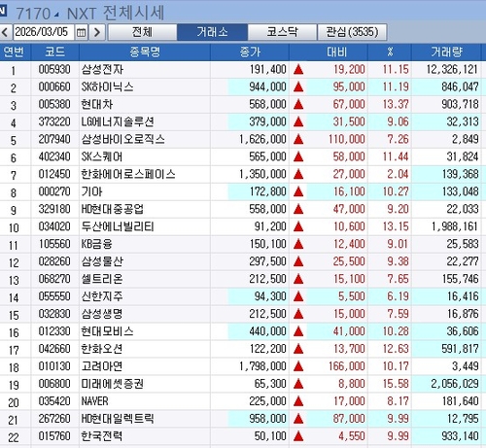The image size is (486, 448).
Task: Sort by 거래량 column header
Action: 446,52
